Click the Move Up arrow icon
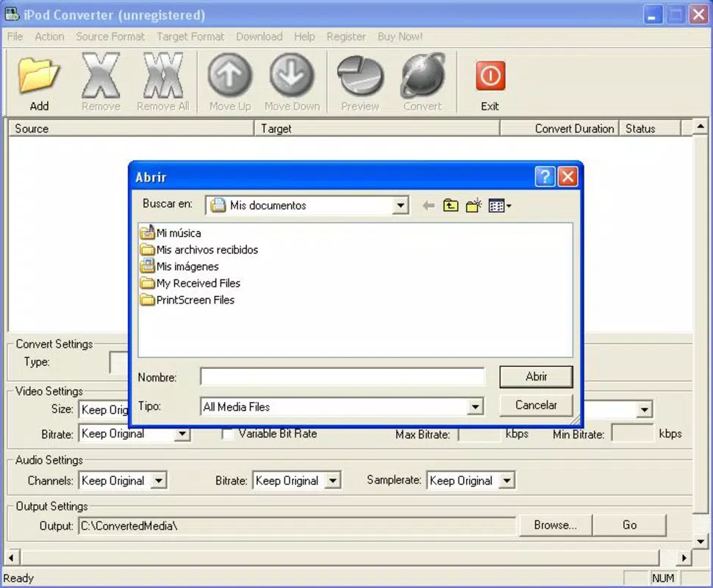The height and width of the screenshot is (588, 713). tap(229, 75)
